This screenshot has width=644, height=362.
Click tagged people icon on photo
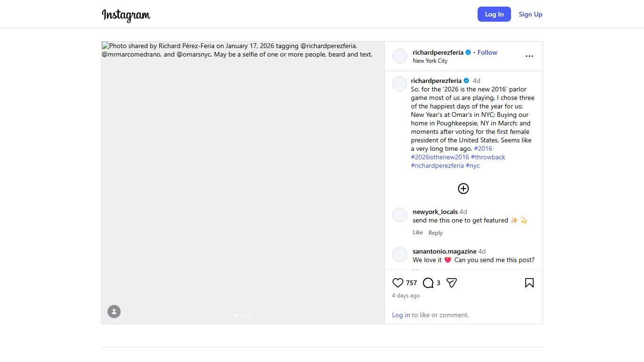pos(114,312)
